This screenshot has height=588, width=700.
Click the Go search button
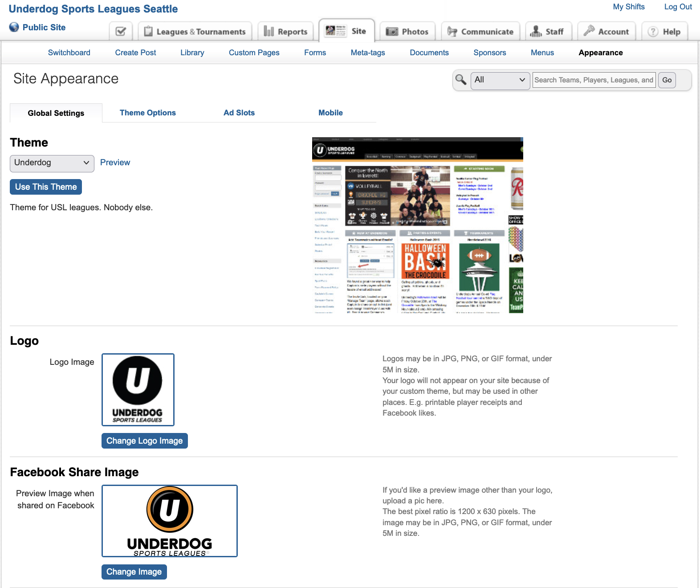667,80
